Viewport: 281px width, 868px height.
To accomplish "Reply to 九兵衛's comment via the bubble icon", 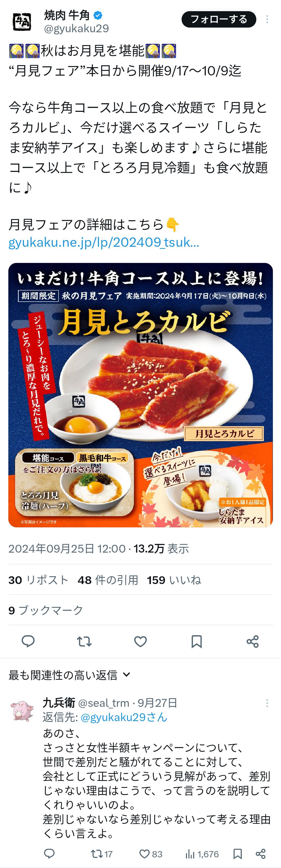I will (x=50, y=853).
